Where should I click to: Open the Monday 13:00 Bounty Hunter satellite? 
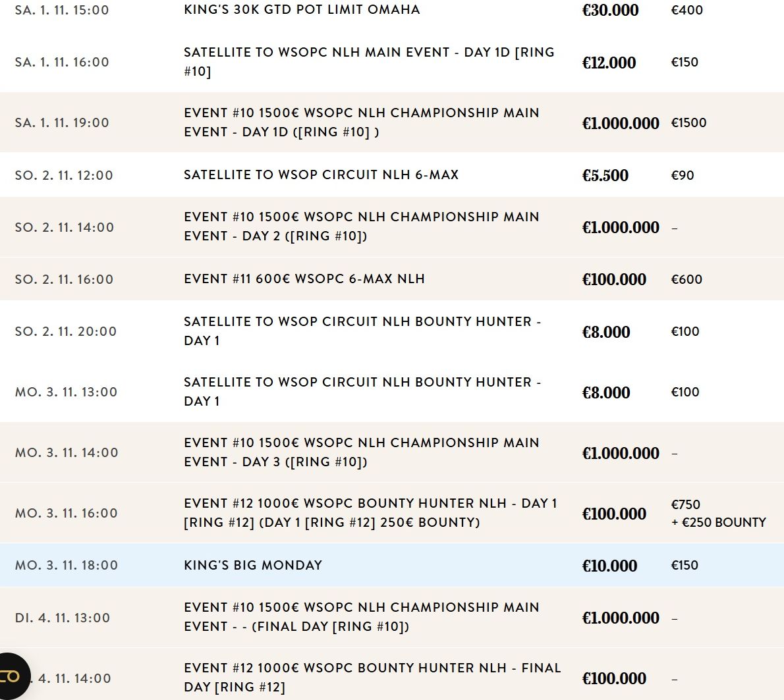pos(362,392)
